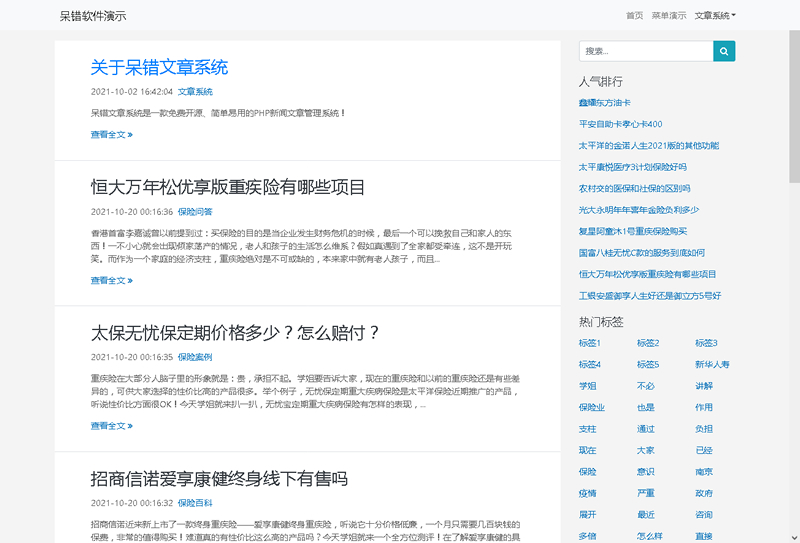Select tag 负担
The height and width of the screenshot is (543, 800).
click(704, 429)
